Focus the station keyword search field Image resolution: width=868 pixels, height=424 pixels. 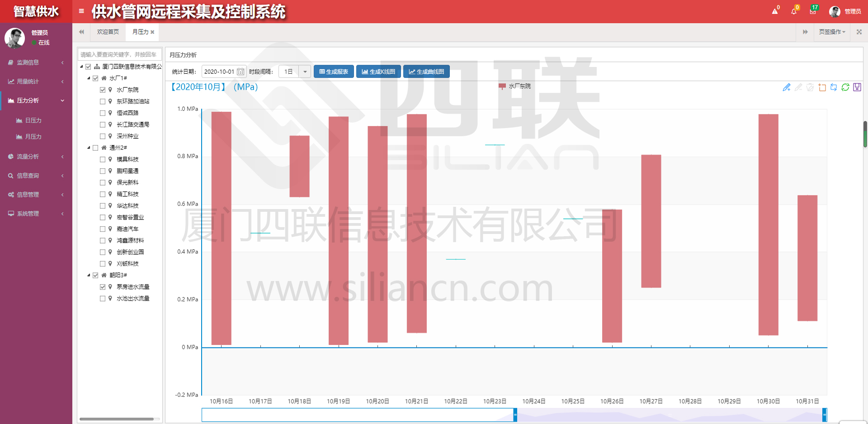120,54
